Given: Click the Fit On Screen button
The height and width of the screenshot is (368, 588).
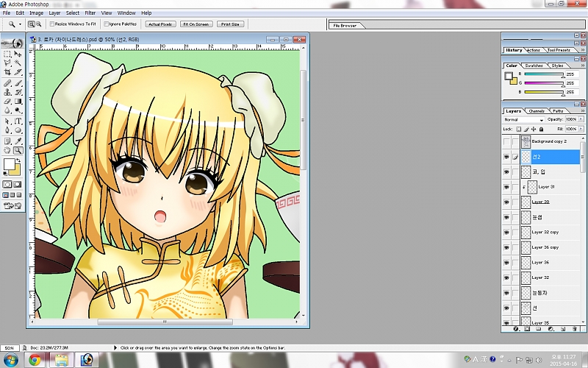Looking at the screenshot, I should pos(196,24).
